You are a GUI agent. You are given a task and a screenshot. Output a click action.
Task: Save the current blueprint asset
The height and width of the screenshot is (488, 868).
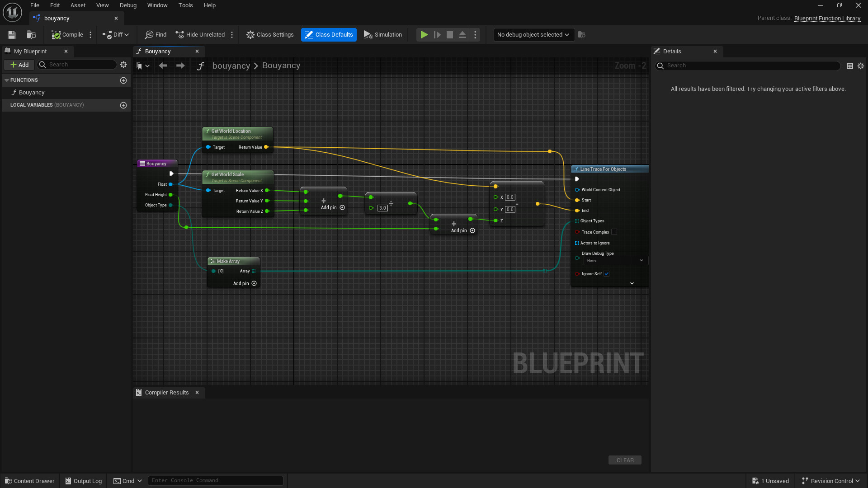click(11, 34)
